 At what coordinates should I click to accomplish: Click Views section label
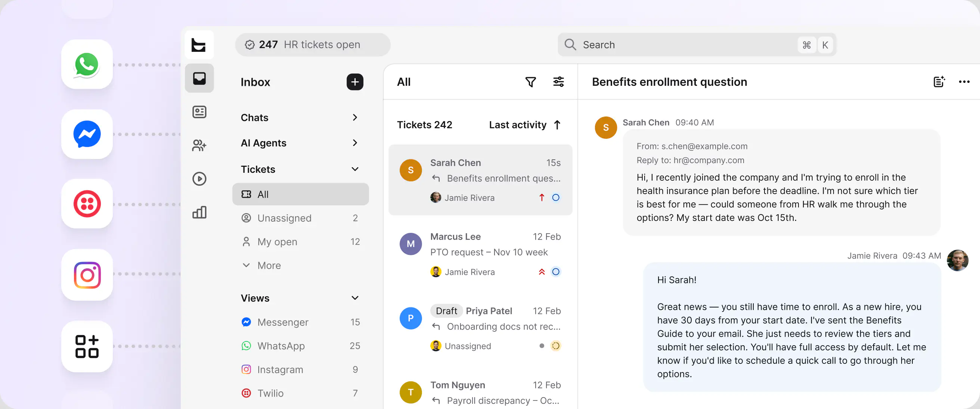click(255, 298)
